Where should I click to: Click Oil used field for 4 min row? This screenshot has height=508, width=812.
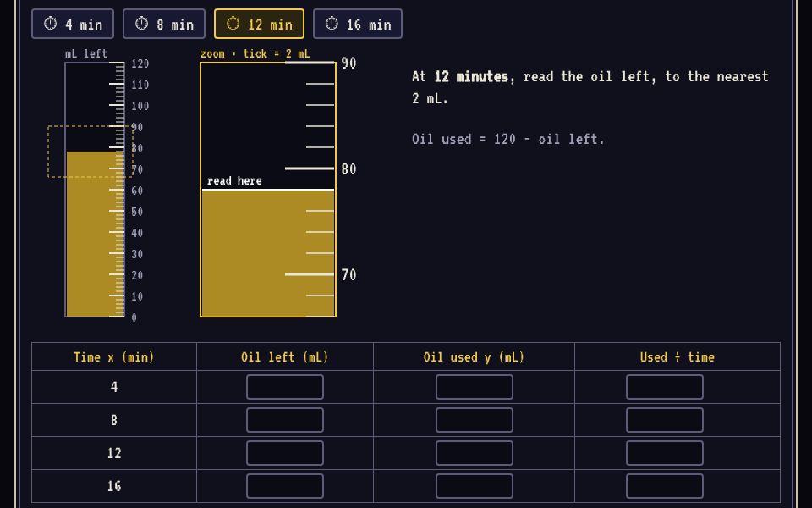tap(475, 387)
